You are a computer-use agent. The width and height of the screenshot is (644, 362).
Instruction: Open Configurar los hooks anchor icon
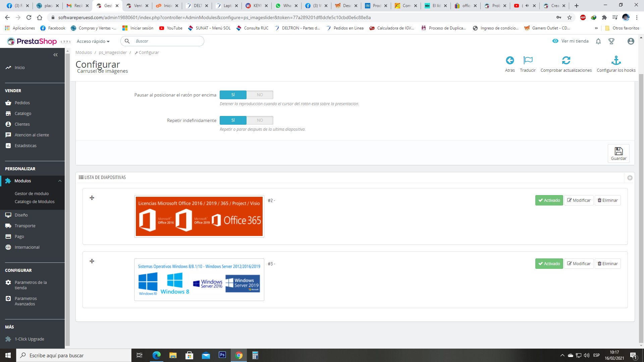tap(616, 61)
